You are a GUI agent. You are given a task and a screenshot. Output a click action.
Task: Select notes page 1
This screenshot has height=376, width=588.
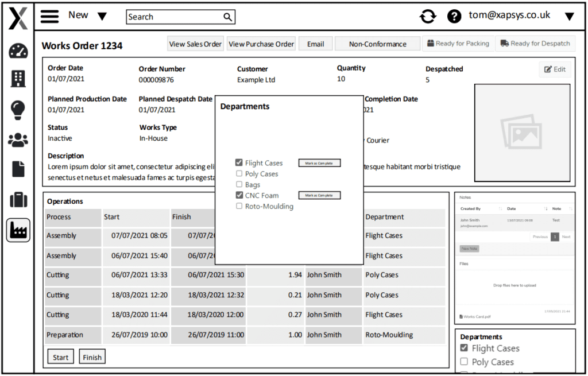[555, 237]
